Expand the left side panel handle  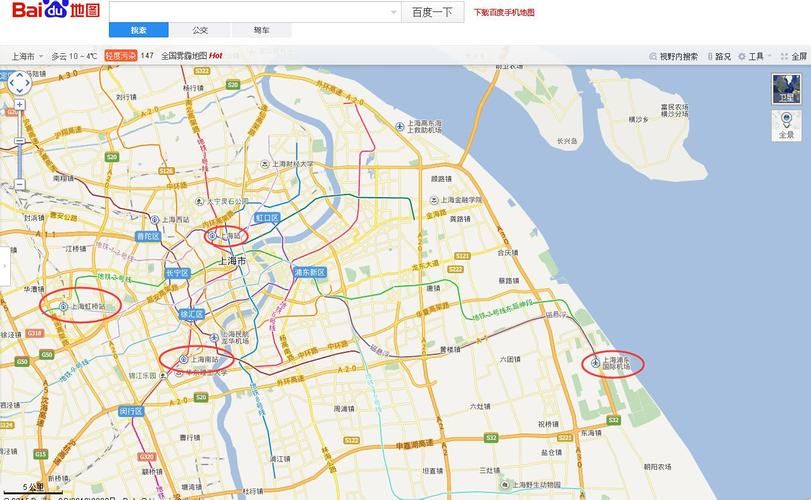(5, 266)
